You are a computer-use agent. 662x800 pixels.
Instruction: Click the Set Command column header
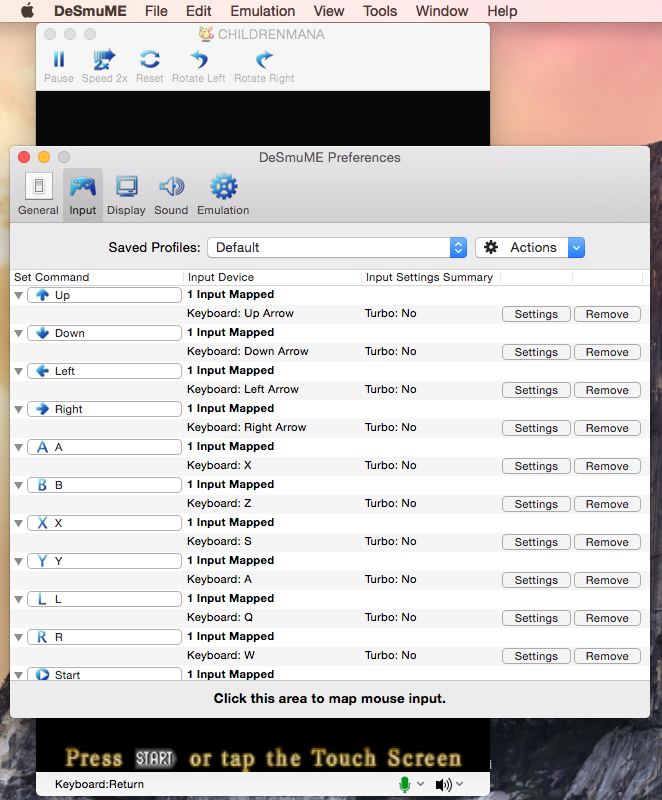click(x=97, y=277)
